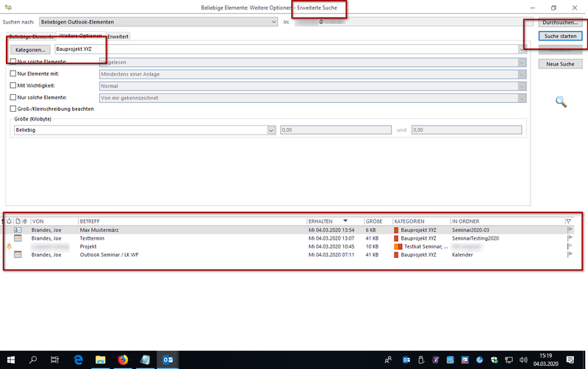Viewport: 588px width, 369px height.
Task: Click the Bauprojekt XYZ category swatch for Testtermin
Action: tap(397, 238)
